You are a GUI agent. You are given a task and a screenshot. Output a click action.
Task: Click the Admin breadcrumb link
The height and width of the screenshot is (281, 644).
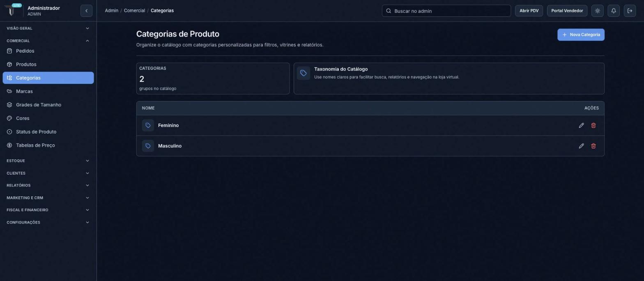111,11
